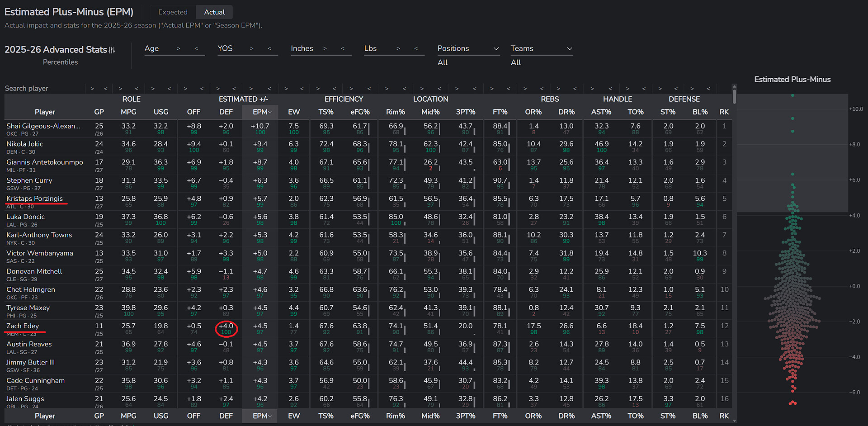Click the YOS greater-than filter arrow
The width and height of the screenshot is (868, 426).
[x=251, y=48]
